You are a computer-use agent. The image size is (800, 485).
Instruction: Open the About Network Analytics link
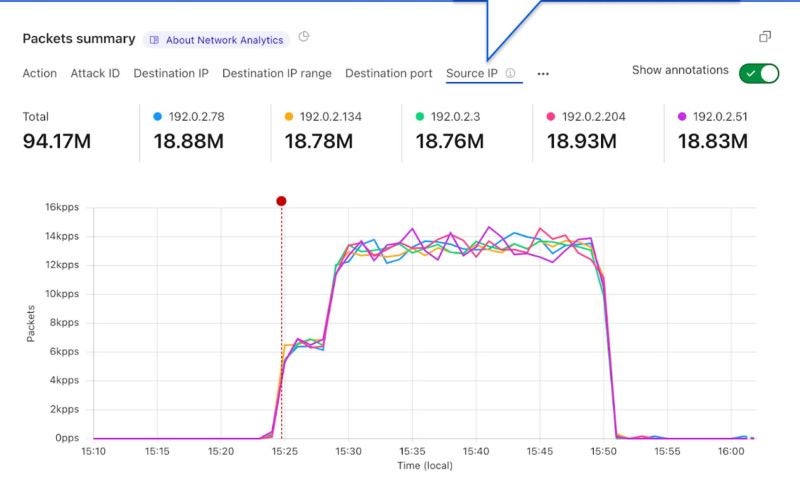pos(216,40)
